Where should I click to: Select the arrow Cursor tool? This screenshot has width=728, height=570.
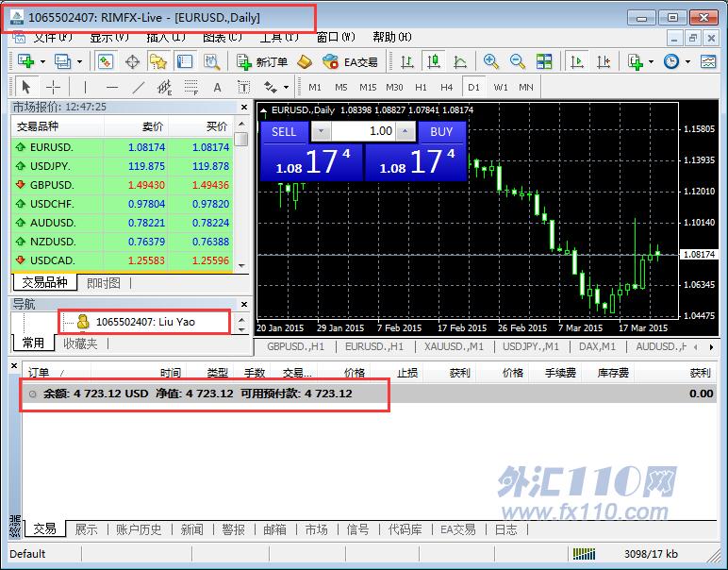point(26,87)
